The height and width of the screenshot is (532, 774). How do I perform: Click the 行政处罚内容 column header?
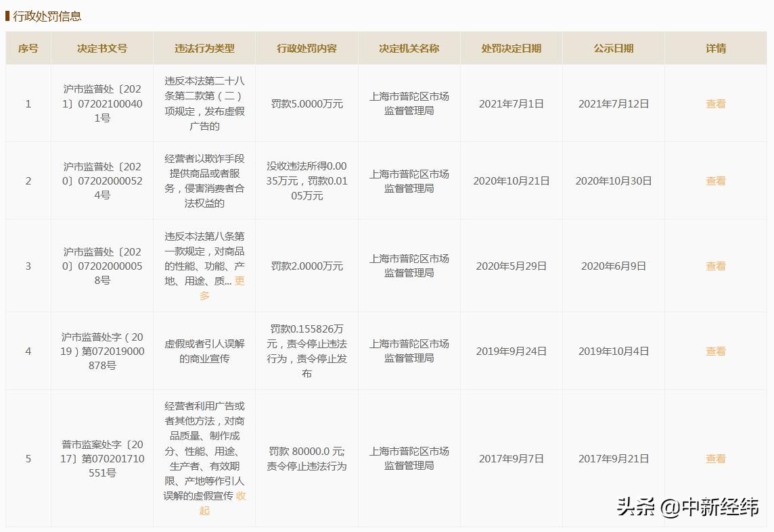point(306,48)
